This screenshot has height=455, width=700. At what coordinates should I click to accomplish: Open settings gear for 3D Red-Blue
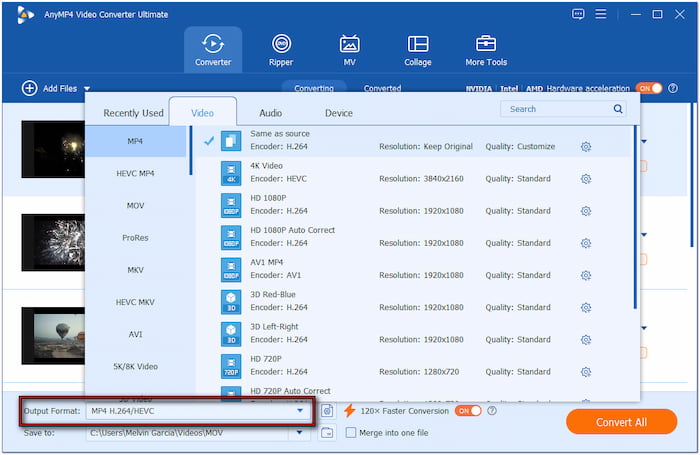[586, 308]
